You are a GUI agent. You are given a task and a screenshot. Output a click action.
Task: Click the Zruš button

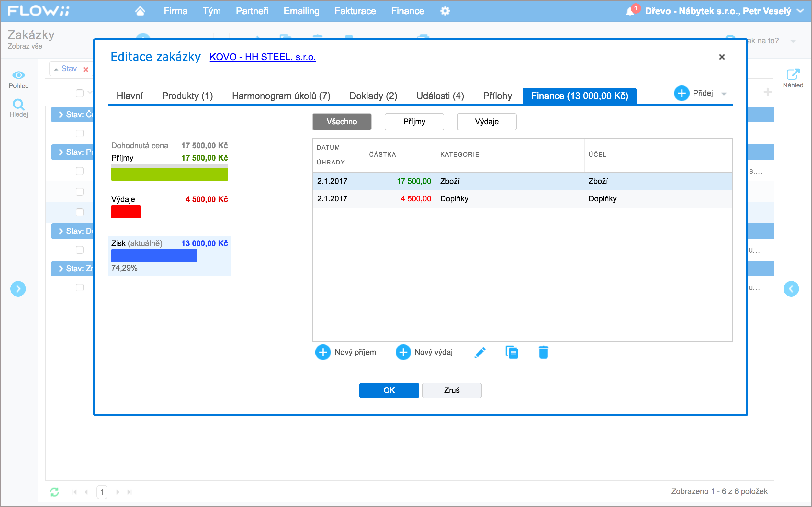(x=452, y=390)
